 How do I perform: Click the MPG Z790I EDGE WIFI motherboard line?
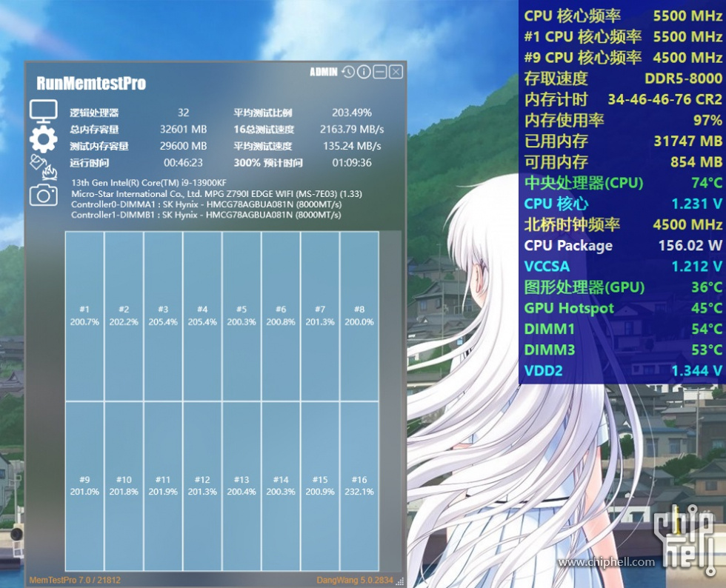(216, 193)
